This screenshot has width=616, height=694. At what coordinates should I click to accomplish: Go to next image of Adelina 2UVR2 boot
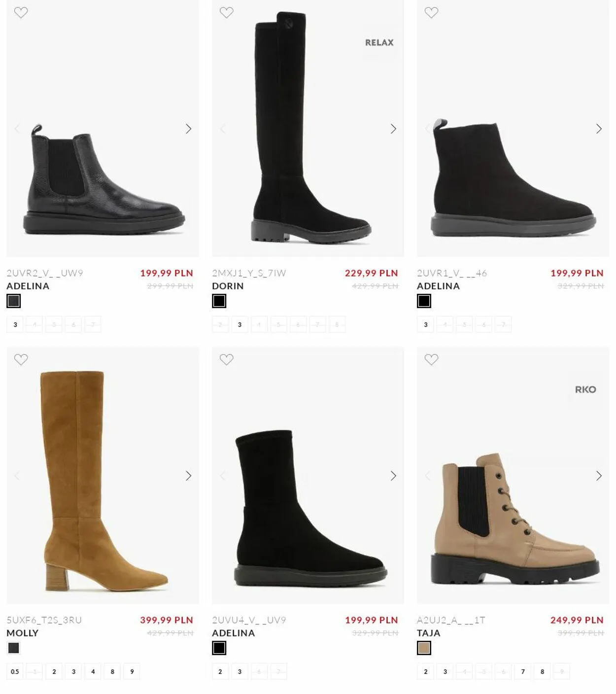point(188,129)
